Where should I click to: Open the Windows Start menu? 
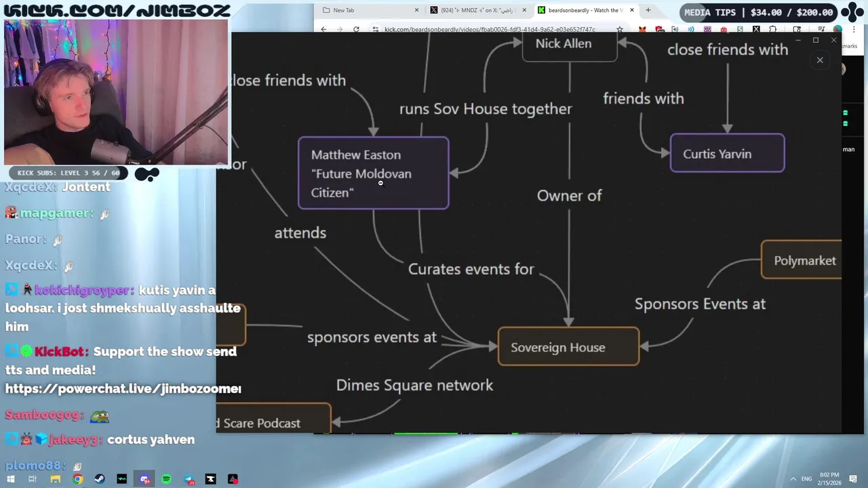click(x=11, y=479)
